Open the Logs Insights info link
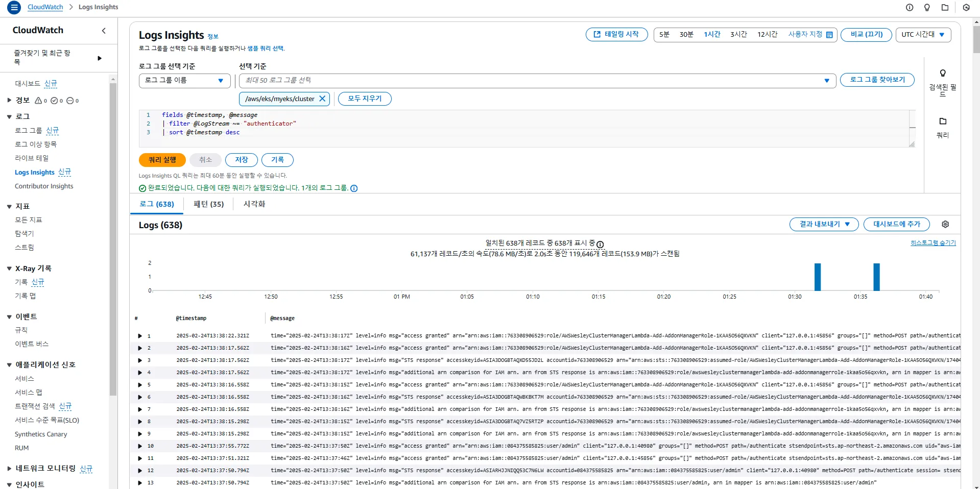The image size is (980, 489). click(x=213, y=36)
